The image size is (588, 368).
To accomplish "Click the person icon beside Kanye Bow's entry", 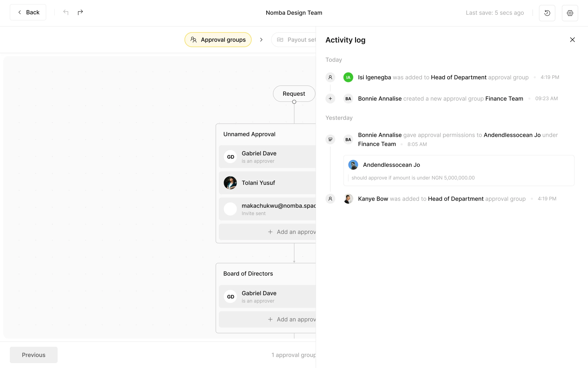I will coord(330,199).
